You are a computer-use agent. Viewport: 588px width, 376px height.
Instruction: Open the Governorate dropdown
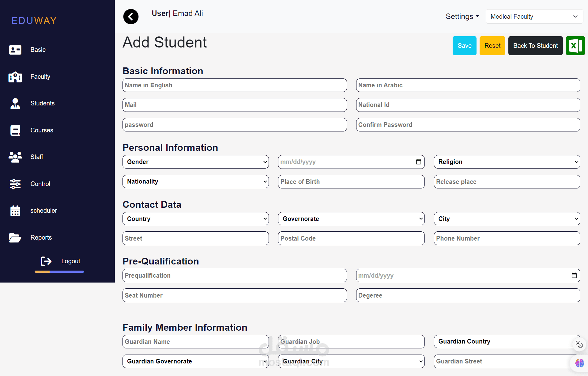click(351, 219)
